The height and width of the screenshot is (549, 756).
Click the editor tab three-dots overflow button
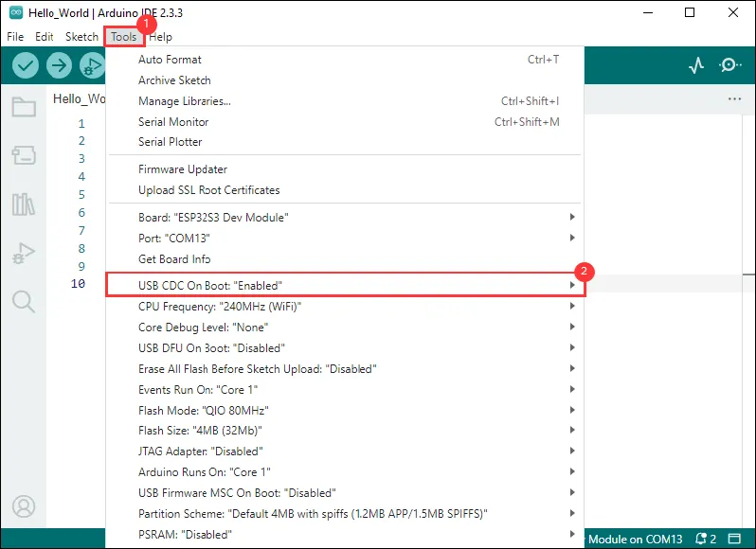(734, 98)
